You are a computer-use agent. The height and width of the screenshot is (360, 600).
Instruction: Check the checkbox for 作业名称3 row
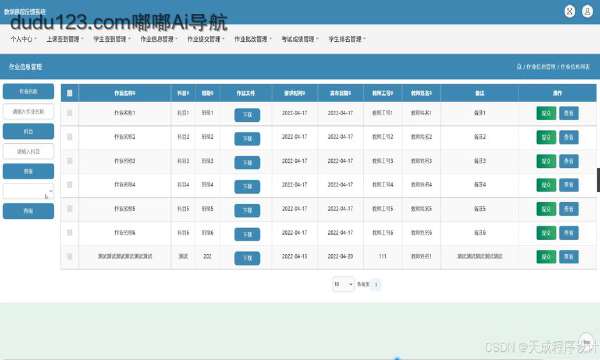(x=70, y=161)
